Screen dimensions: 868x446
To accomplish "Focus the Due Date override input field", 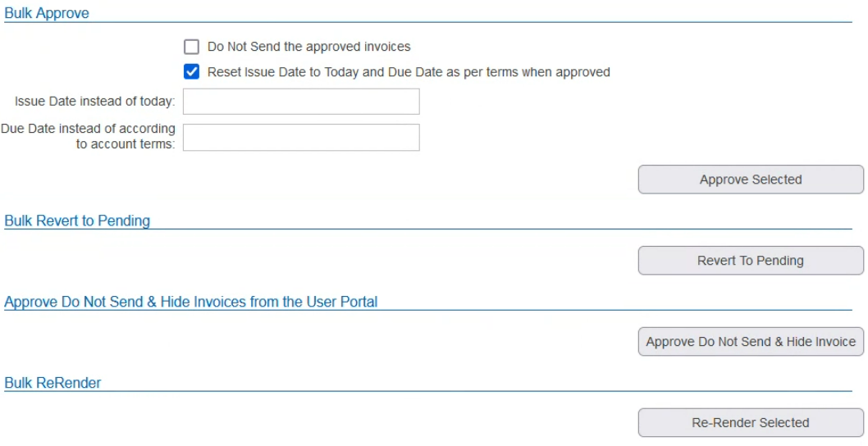I will [301, 138].
